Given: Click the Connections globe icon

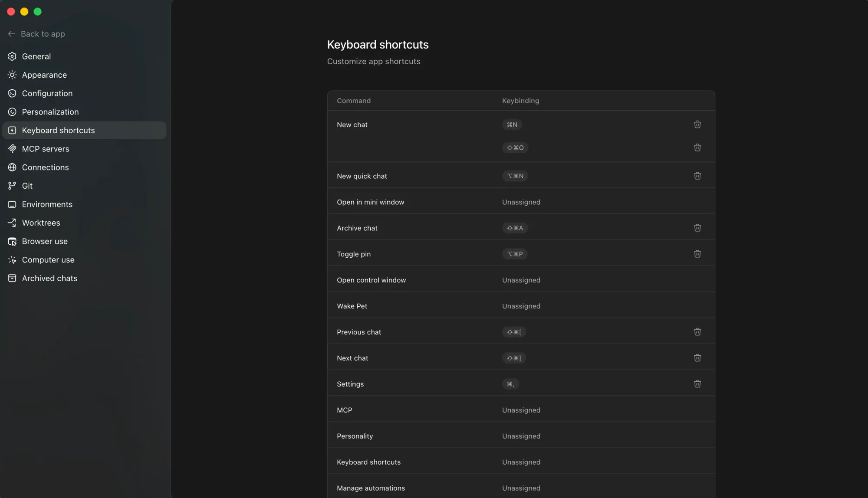Looking at the screenshot, I should [12, 167].
